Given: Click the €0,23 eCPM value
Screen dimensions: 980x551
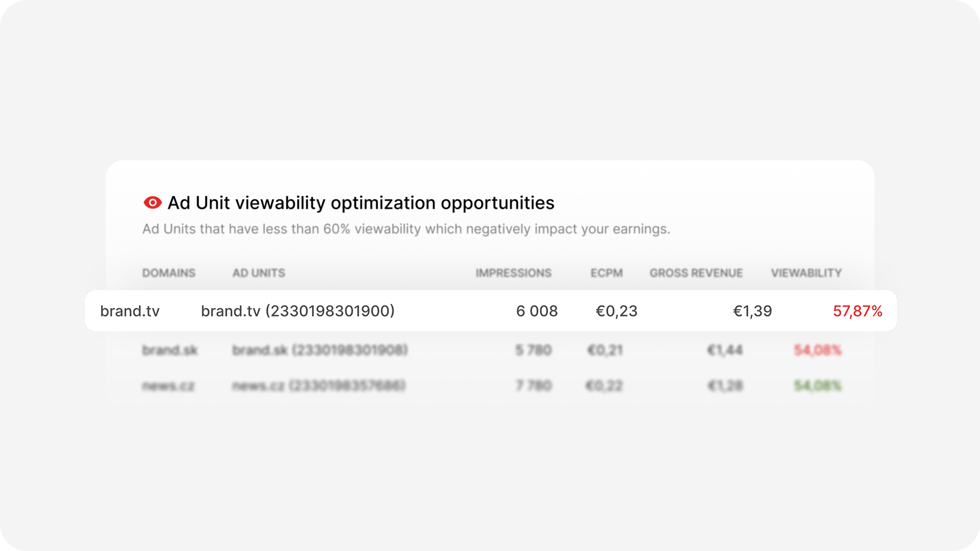Looking at the screenshot, I should [x=616, y=311].
